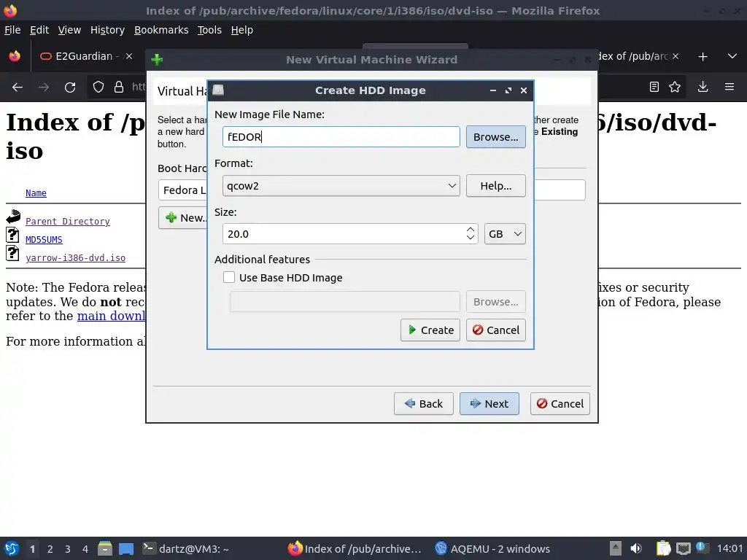The image size is (747, 560).
Task: Open the Firefox downloads icon
Action: pyautogui.click(x=703, y=87)
